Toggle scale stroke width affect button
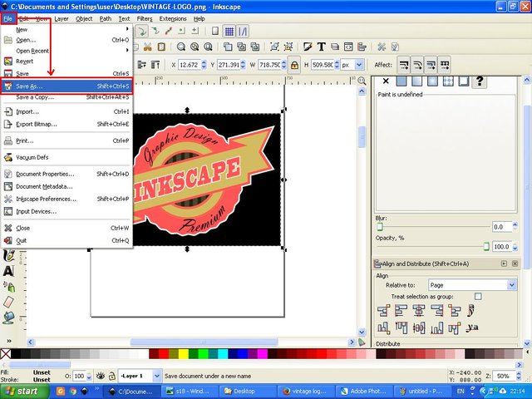Screen dimensions: 532x399 click(404, 65)
